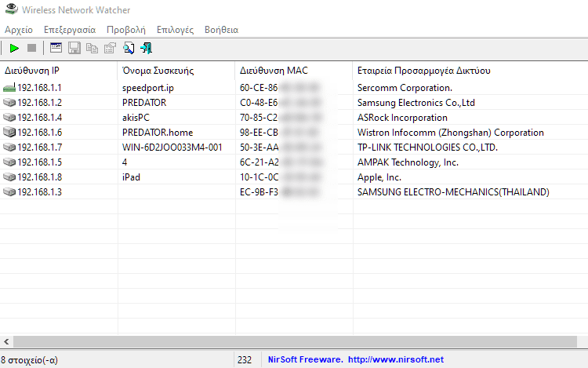Click the AMPAK Technology, Inc. cell
The width and height of the screenshot is (588, 368).
tap(408, 162)
